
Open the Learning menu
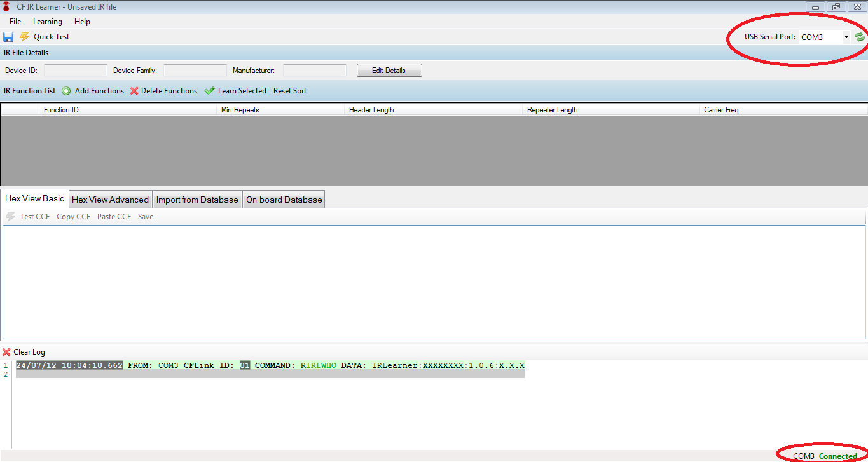(48, 22)
